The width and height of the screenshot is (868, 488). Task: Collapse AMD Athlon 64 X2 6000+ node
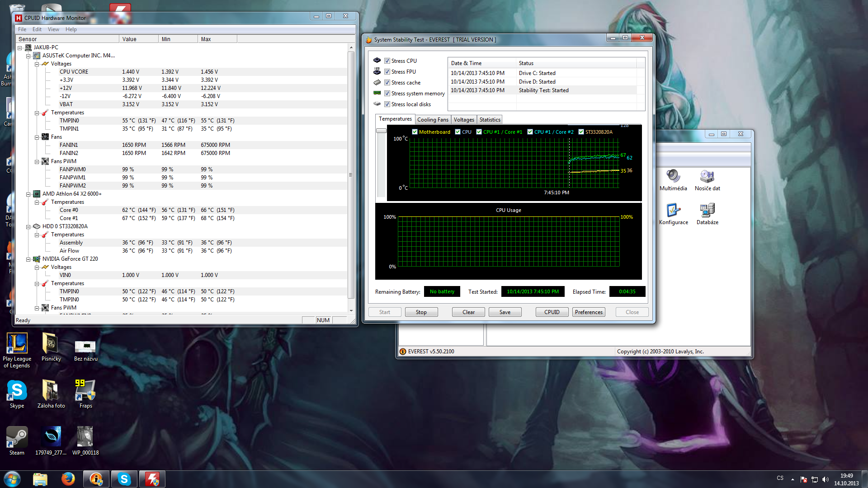click(28, 194)
